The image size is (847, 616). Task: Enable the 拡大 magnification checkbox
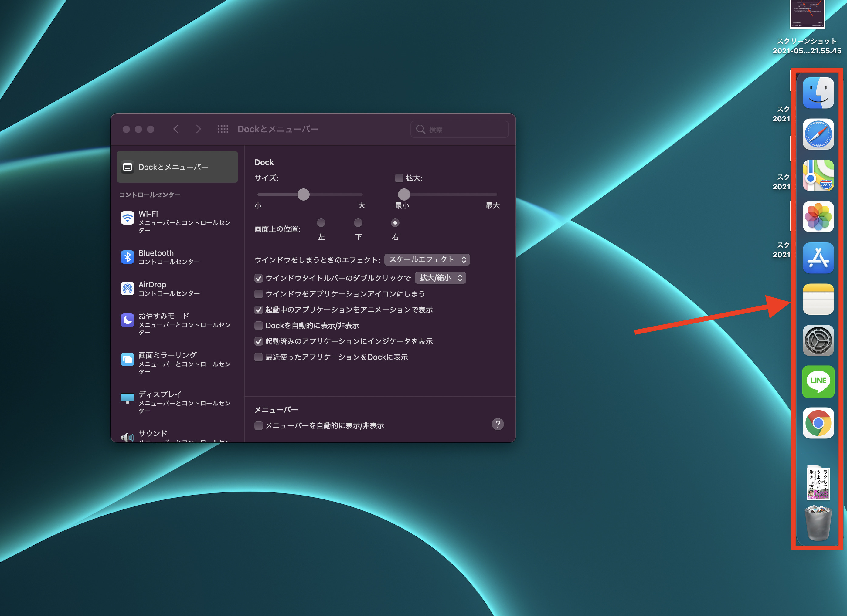point(399,178)
